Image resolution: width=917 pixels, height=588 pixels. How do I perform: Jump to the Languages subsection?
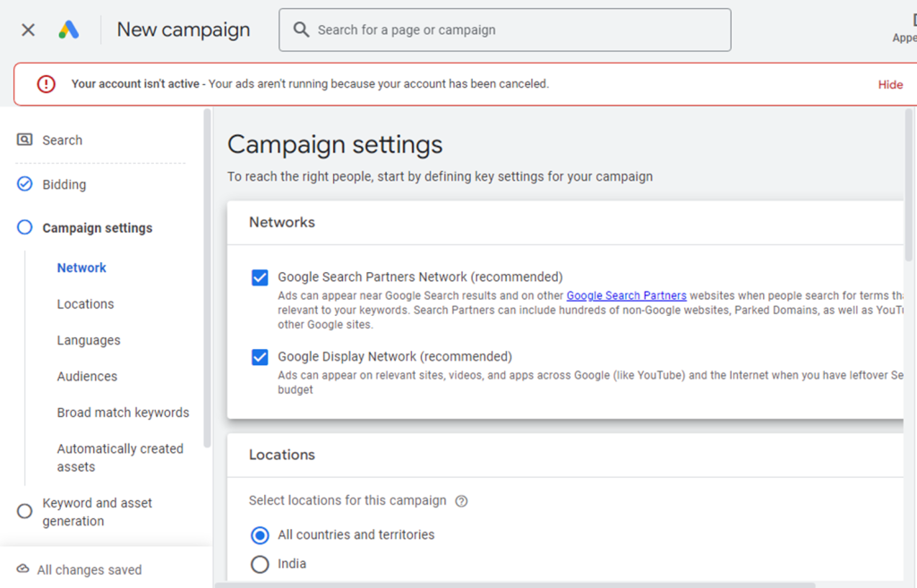89,340
